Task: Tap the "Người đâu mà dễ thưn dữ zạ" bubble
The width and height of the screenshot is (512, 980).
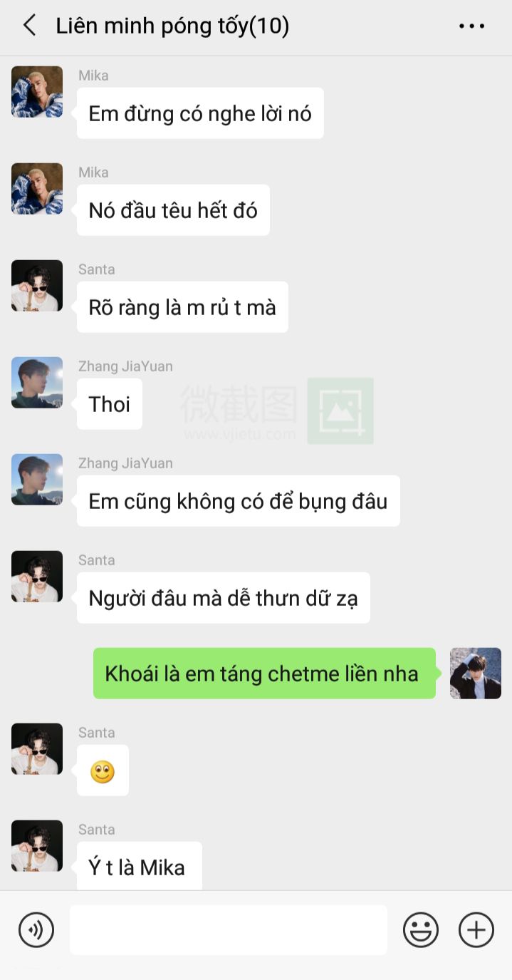Action: 223,598
